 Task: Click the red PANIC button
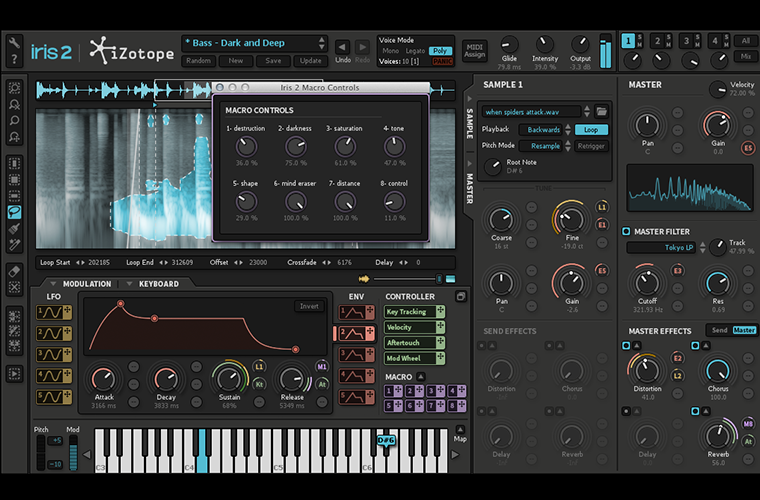(x=442, y=62)
